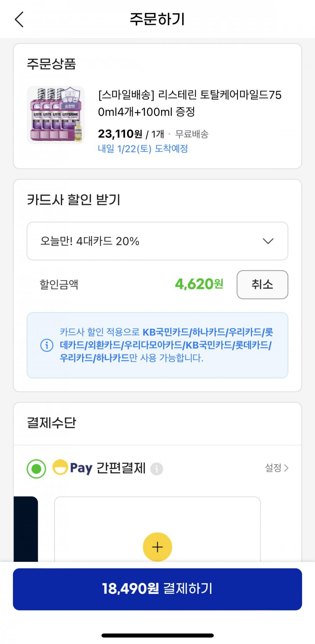
Task: Open 오늘만! 4대카드 20% dropdown
Action: (x=157, y=241)
